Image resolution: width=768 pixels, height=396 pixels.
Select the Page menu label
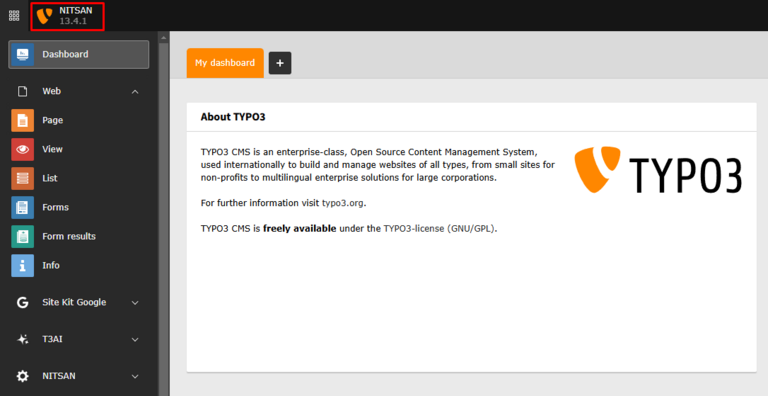tap(52, 120)
